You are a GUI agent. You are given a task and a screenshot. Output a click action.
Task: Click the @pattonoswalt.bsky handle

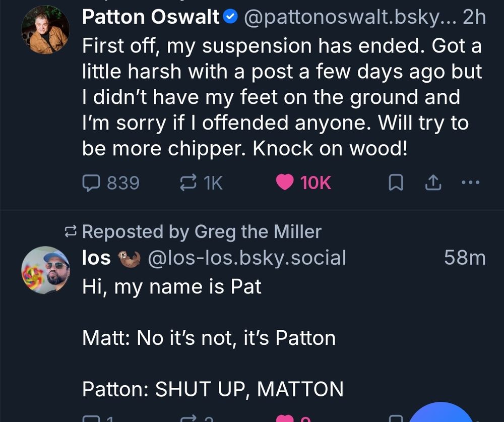click(349, 18)
